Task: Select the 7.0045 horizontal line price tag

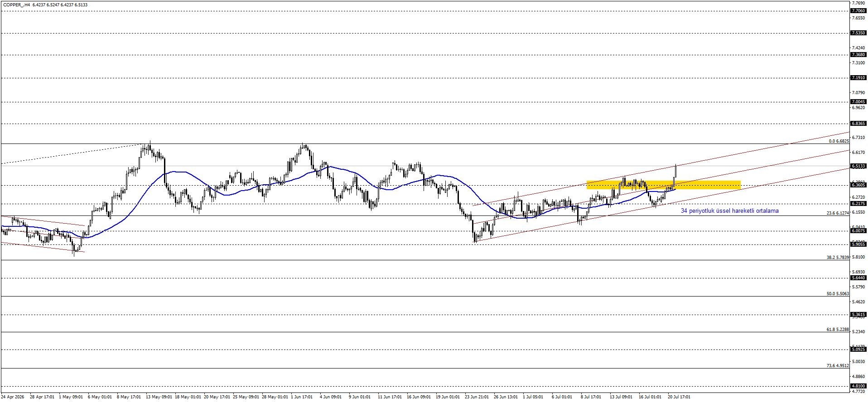Action: 858,102
